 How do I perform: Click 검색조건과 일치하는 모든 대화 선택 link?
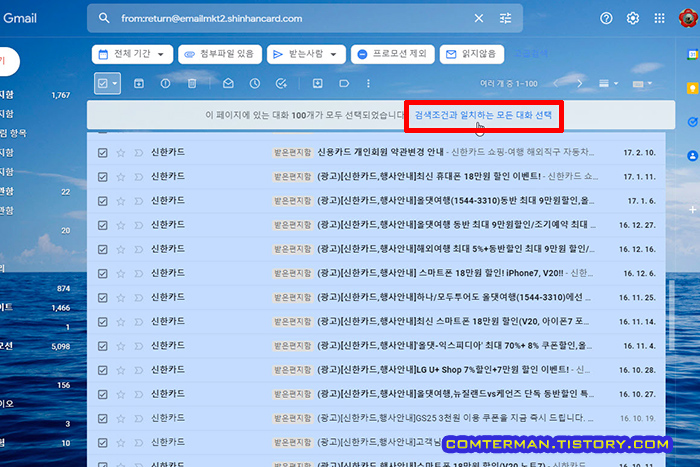[x=483, y=115]
